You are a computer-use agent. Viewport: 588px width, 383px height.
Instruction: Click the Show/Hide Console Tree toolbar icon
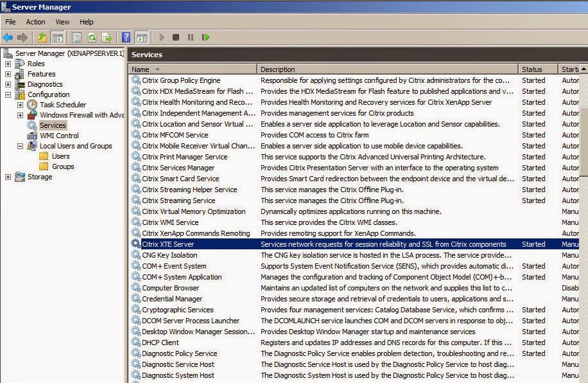[x=57, y=37]
